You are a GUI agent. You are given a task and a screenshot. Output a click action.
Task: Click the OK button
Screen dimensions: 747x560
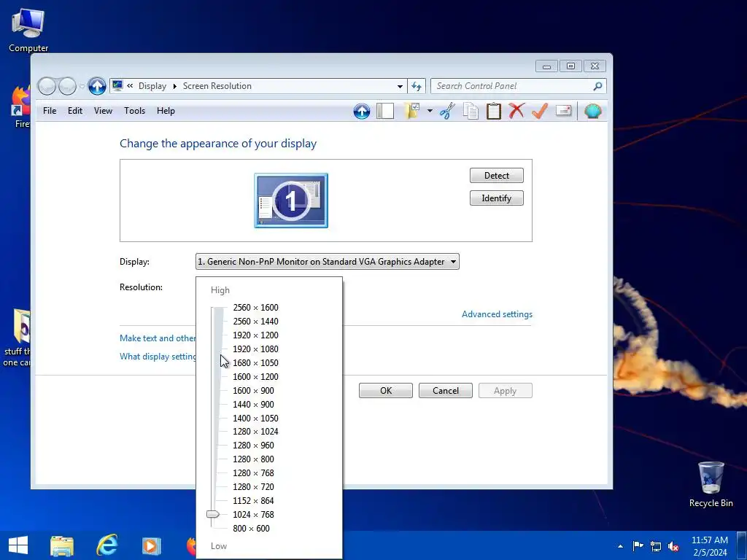click(386, 391)
